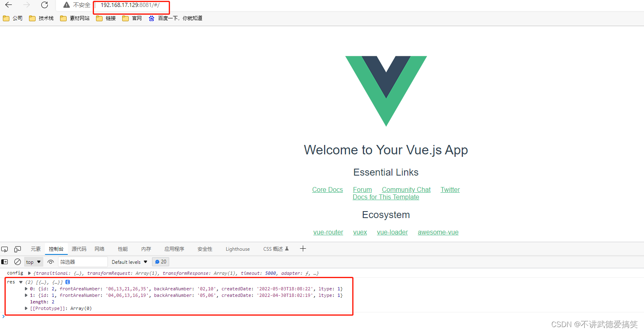Viewport: 644px width, 332px height.
Task: Open the 素材网站 bookmark folder
Action: coord(75,18)
